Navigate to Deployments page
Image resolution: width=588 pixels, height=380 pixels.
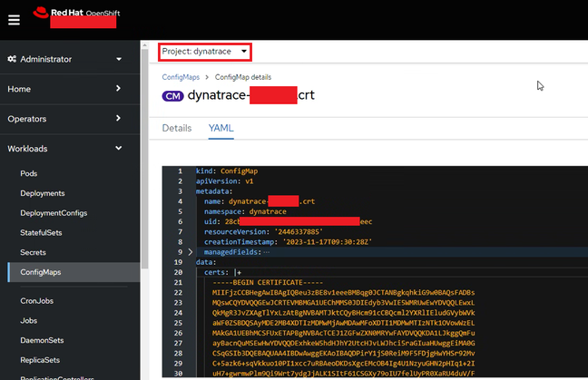(x=42, y=192)
